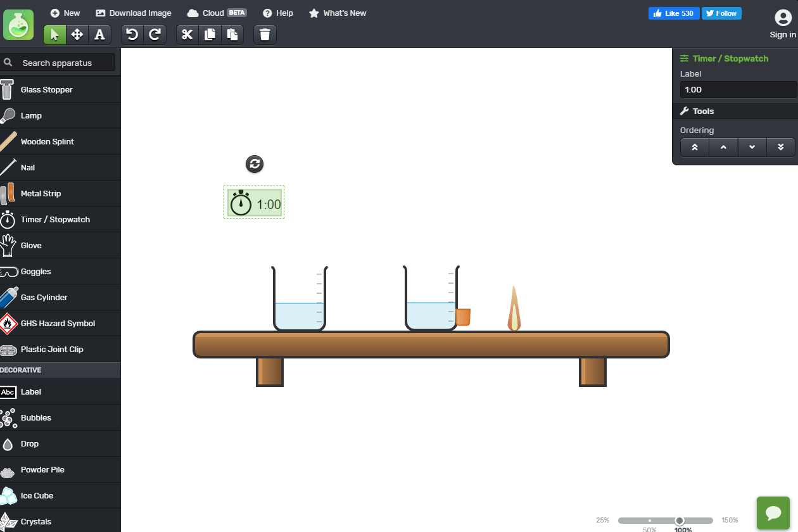Viewport: 798px width, 532px height.
Task: Delete selected item with trash icon
Action: pos(265,34)
